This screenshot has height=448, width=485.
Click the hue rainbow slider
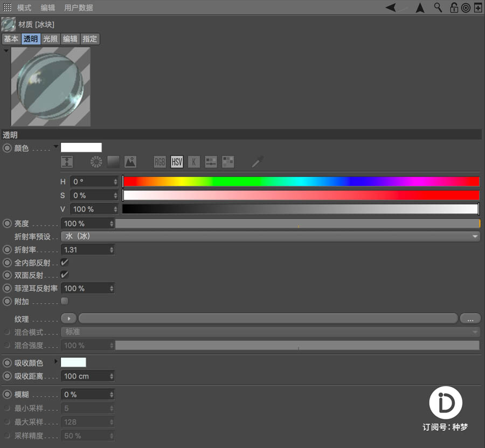point(301,181)
